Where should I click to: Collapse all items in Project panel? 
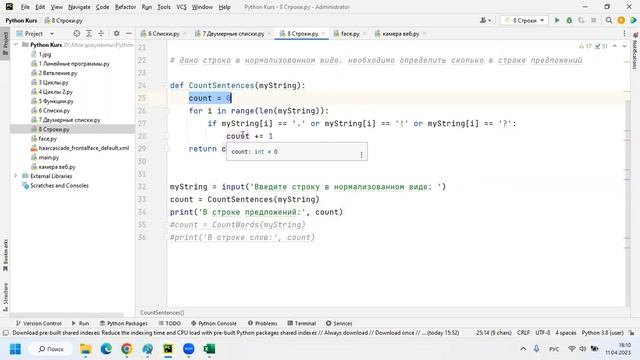coord(101,33)
